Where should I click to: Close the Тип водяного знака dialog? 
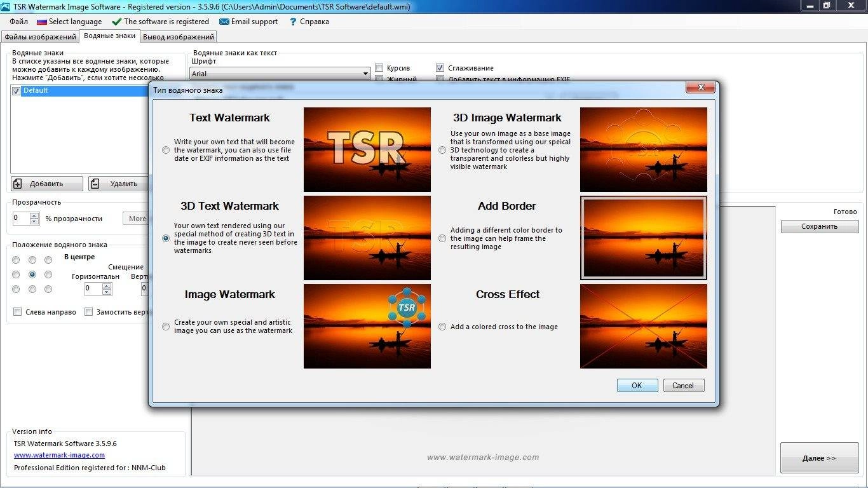click(x=701, y=87)
